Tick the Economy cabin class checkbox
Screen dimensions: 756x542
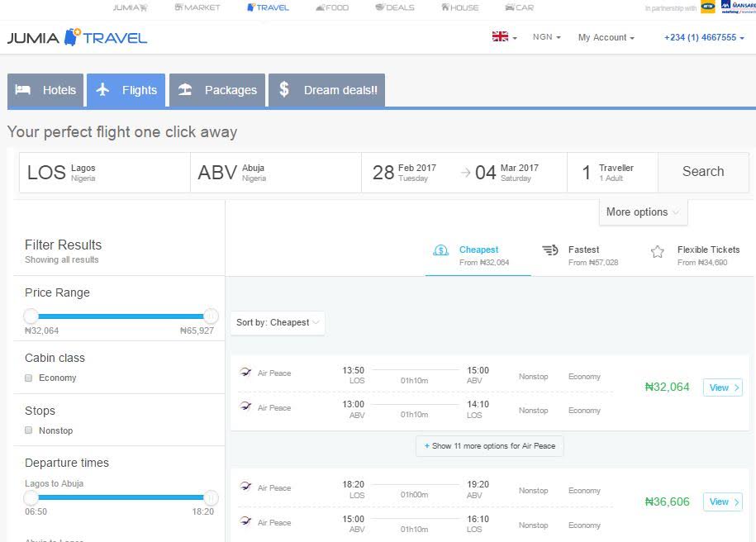tap(29, 378)
